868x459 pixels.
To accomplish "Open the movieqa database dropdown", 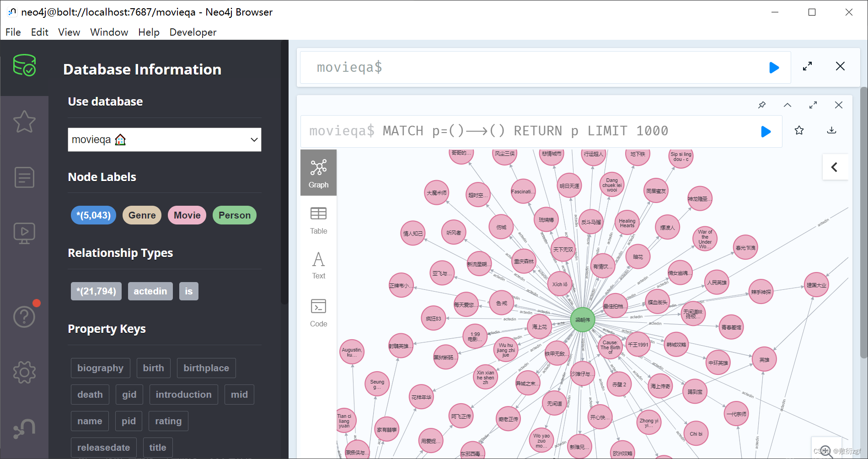I will 165,139.
